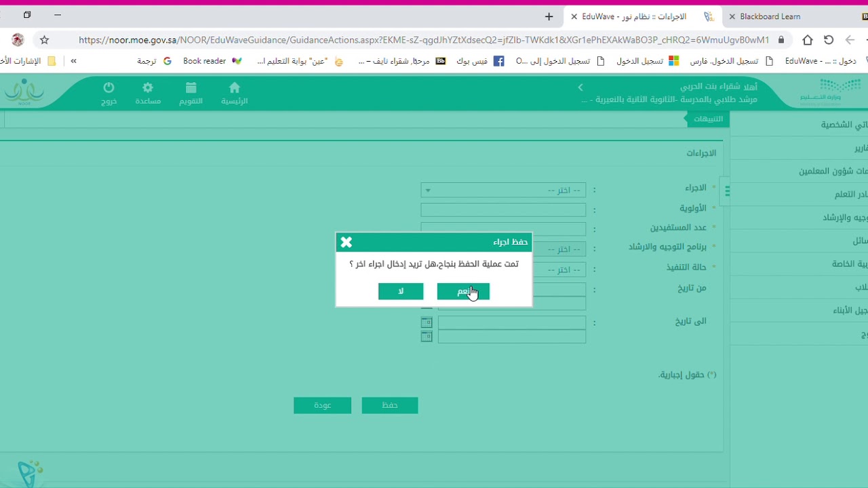The width and height of the screenshot is (868, 488).
Task: Expand user profile chevron in header
Action: [580, 87]
